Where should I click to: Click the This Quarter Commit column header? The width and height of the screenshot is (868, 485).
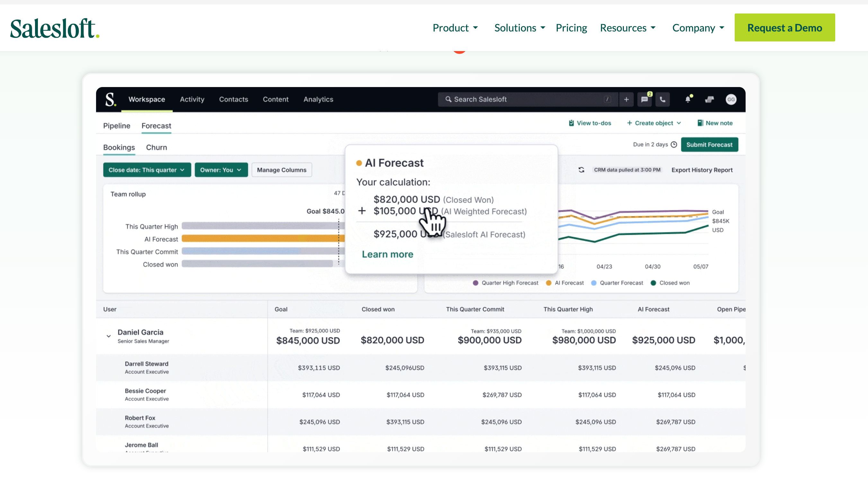tap(475, 309)
